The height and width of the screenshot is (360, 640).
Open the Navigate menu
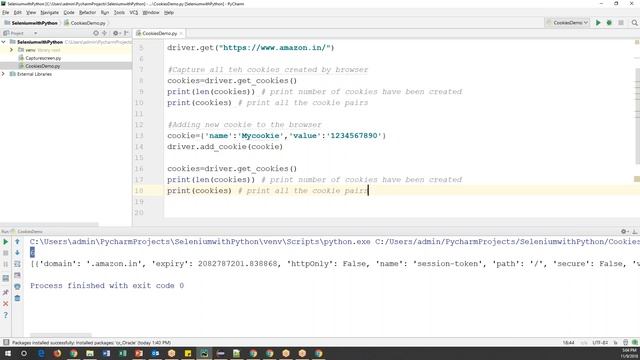[x=49, y=13]
